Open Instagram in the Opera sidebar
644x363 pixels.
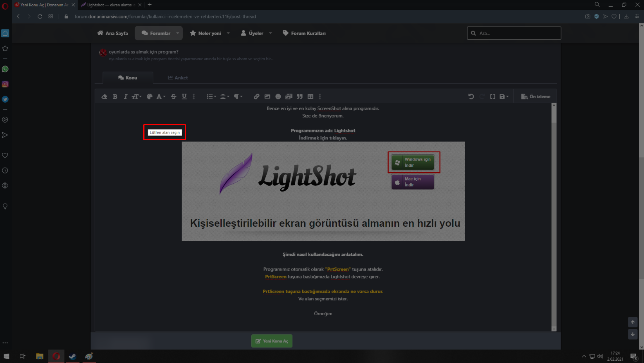coord(5,84)
